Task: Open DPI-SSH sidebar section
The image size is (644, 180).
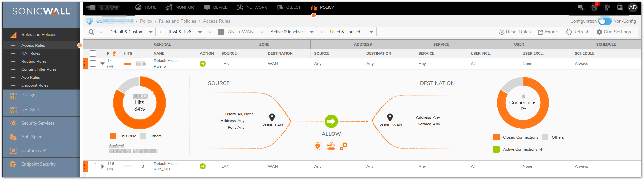Action: (x=41, y=110)
